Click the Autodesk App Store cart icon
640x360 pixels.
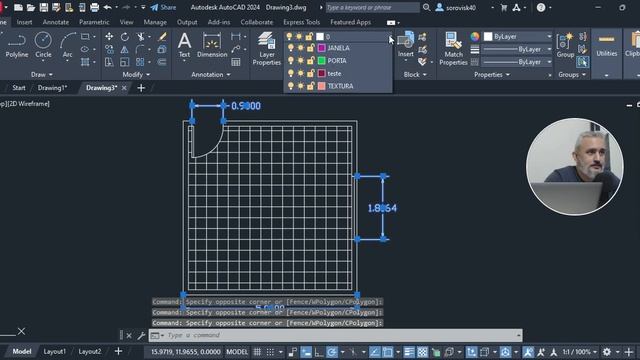click(504, 7)
